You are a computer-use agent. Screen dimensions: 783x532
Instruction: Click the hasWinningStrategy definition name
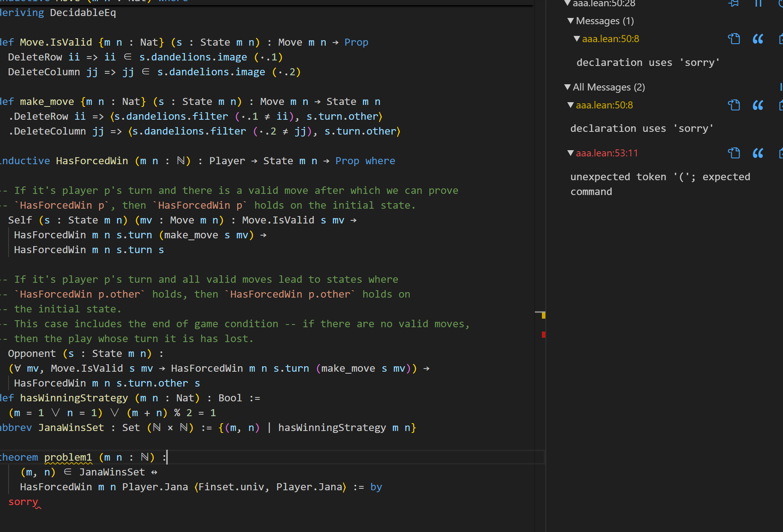74,398
